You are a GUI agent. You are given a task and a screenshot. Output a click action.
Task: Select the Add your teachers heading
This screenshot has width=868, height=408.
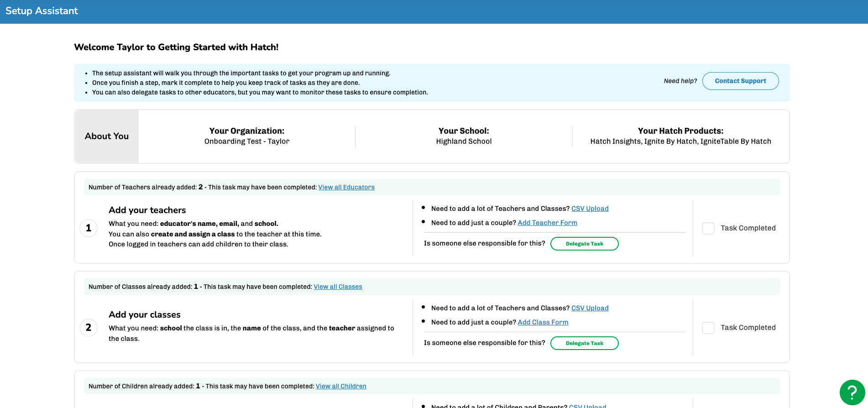147,210
